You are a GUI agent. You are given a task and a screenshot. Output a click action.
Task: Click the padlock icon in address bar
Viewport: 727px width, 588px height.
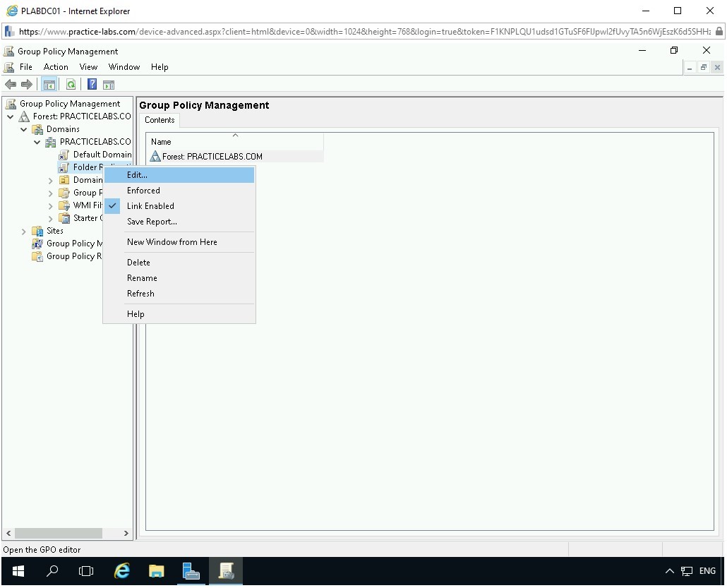[x=719, y=32]
